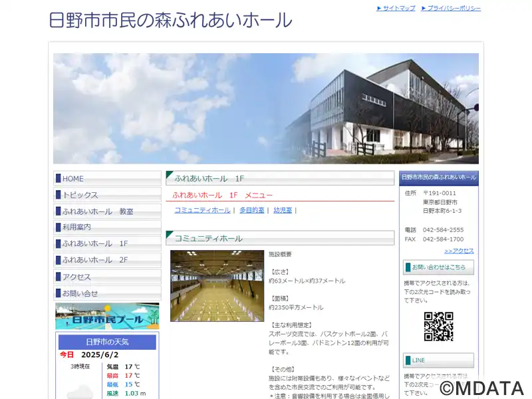Click the 最低 15℃ temperature reading
The height and width of the screenshot is (399, 532).
pyautogui.click(x=123, y=384)
